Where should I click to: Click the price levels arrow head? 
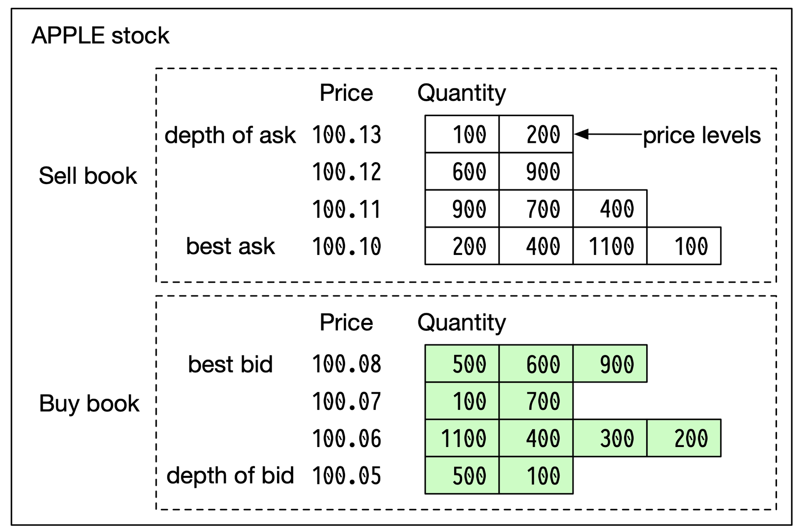coord(582,134)
